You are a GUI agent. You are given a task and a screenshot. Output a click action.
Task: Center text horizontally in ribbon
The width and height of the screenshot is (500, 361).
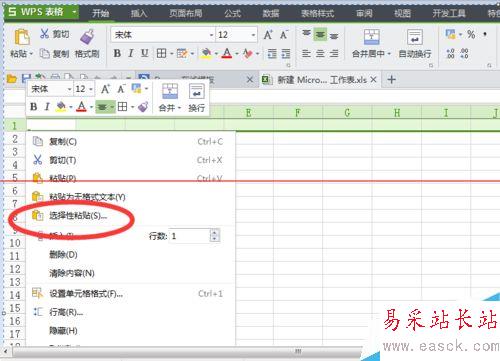(320, 53)
